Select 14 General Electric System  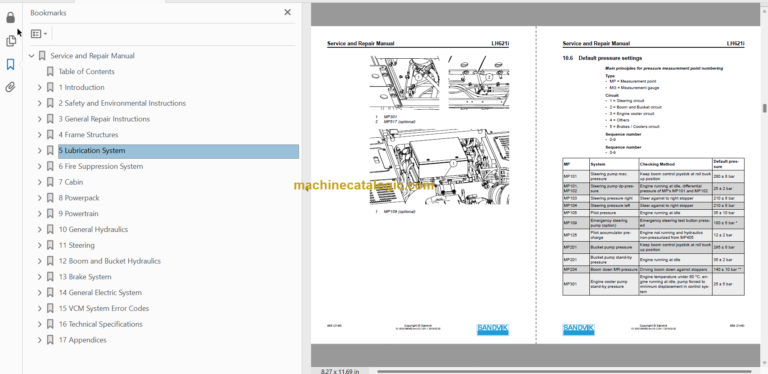(x=100, y=293)
